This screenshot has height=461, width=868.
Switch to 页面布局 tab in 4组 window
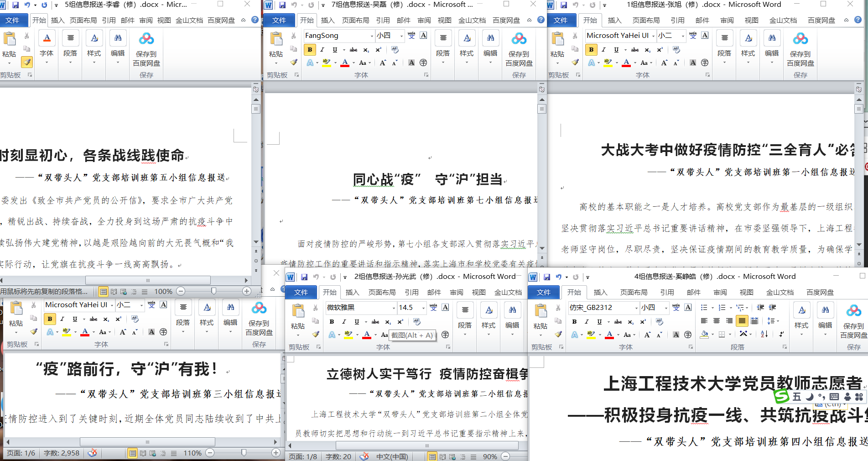pyautogui.click(x=634, y=292)
